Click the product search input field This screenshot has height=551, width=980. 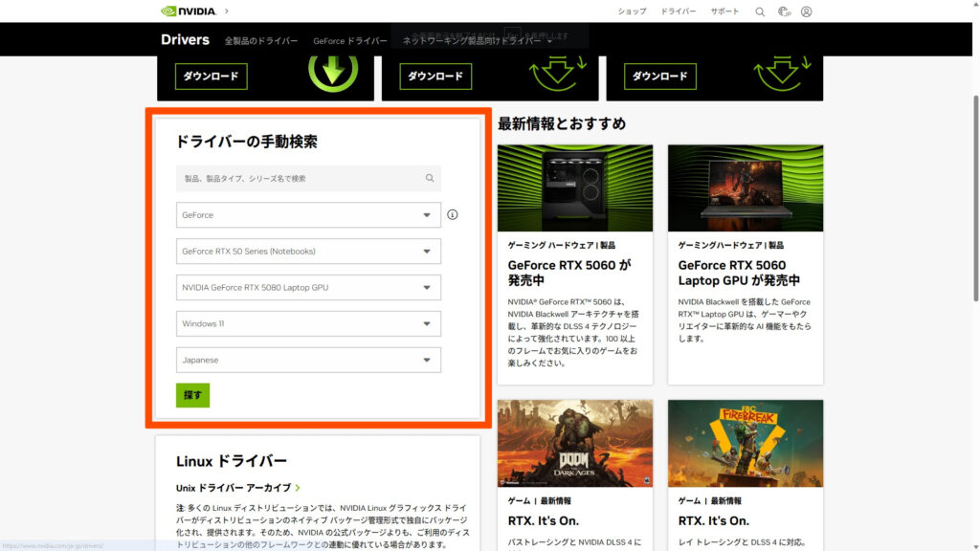[308, 178]
